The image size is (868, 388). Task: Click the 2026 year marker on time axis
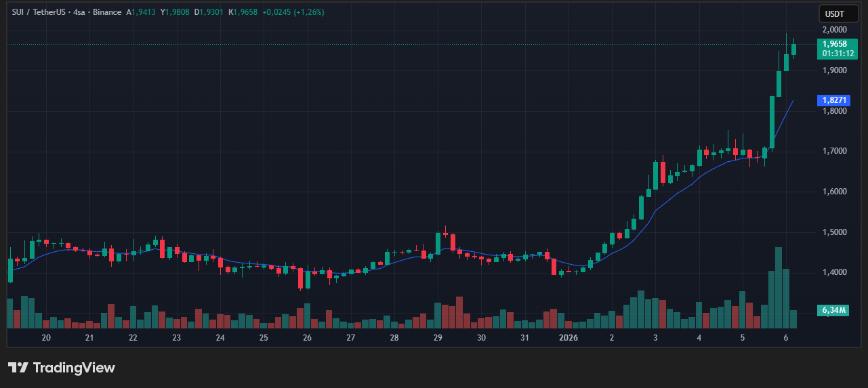pyautogui.click(x=568, y=337)
